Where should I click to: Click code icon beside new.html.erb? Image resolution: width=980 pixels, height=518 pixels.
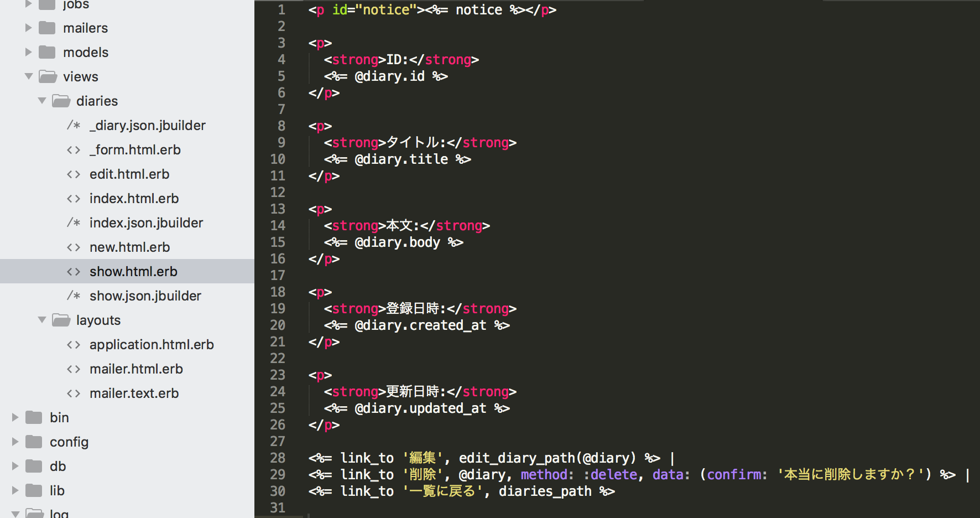point(74,247)
